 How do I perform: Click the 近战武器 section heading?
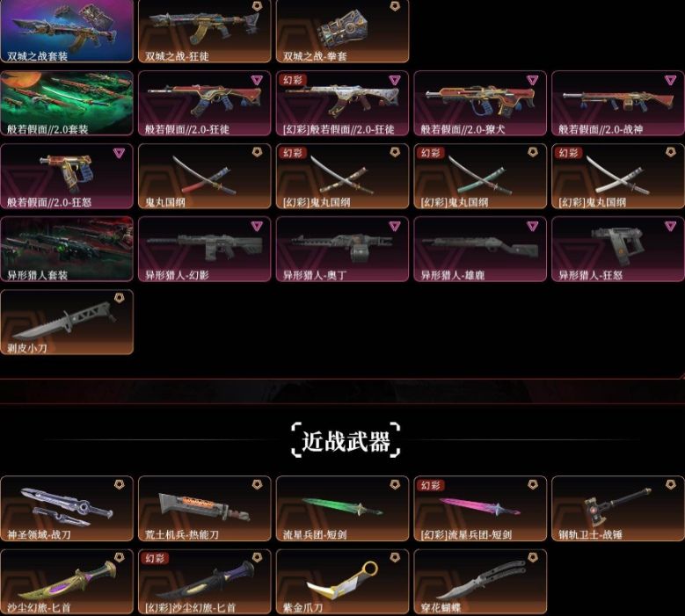coord(346,440)
